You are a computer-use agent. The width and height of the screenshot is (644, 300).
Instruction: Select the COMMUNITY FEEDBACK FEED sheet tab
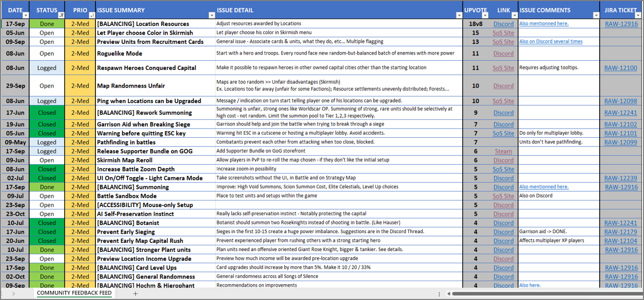[x=74, y=293]
